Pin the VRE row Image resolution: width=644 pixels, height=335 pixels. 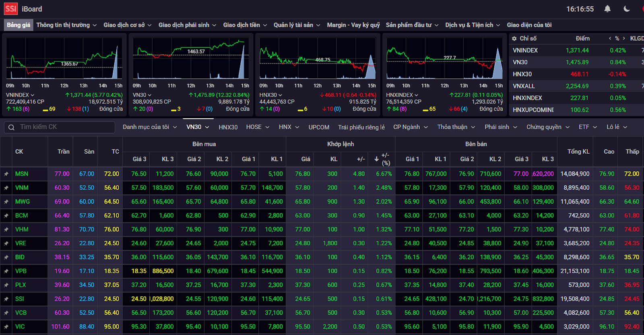(x=6, y=244)
